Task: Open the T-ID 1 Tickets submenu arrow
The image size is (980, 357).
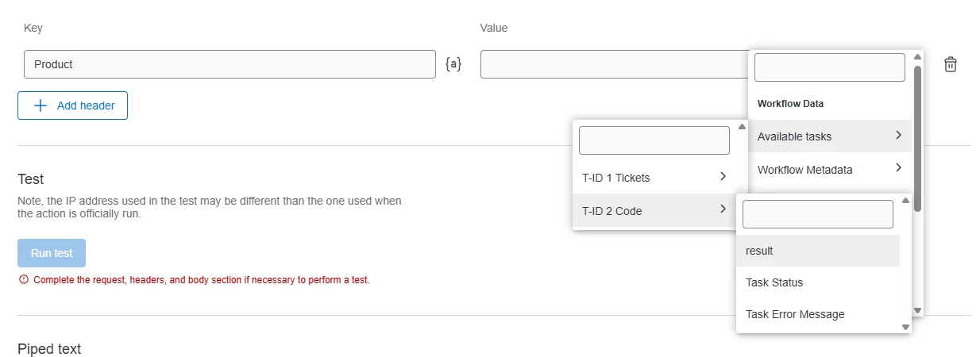Action: 723,177
